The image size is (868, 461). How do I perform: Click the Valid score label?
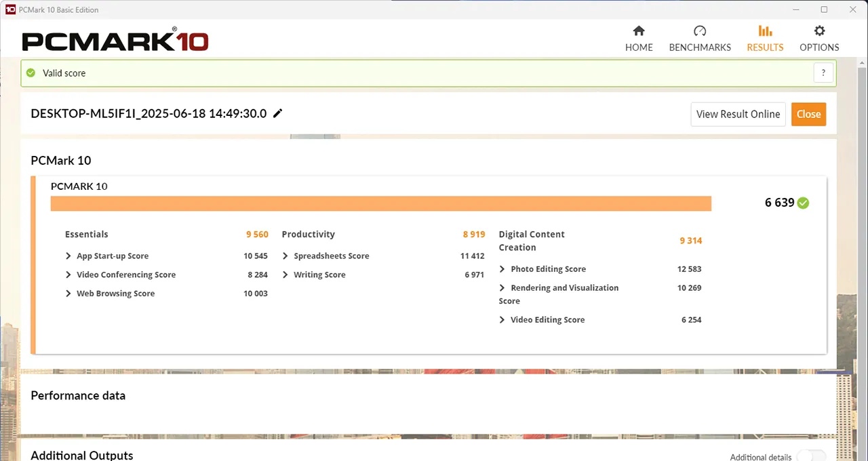pos(64,73)
